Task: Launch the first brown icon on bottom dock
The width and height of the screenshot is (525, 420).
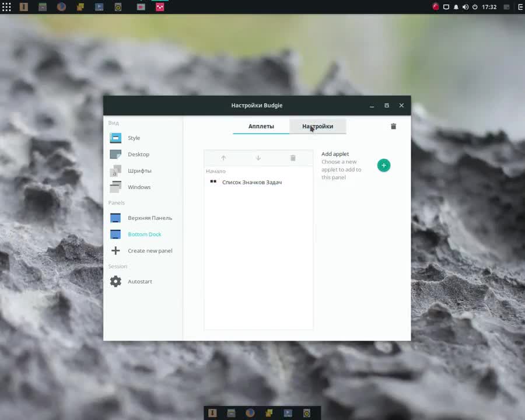Action: 212,413
